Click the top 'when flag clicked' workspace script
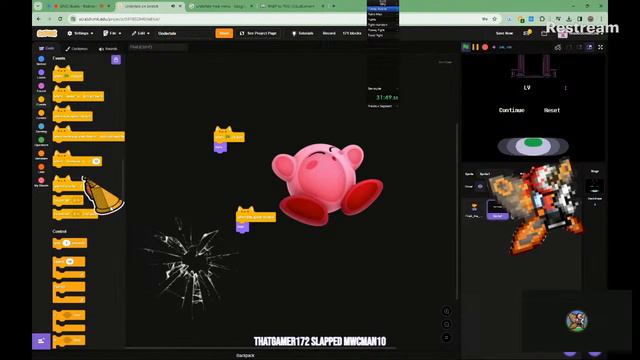Image resolution: width=640 pixels, height=360 pixels. pos(229,137)
